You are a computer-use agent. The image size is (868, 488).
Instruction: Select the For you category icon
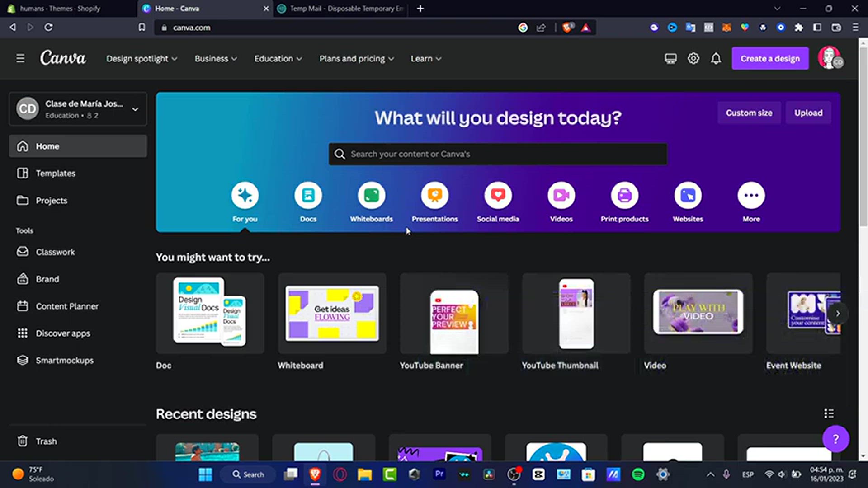[245, 195]
